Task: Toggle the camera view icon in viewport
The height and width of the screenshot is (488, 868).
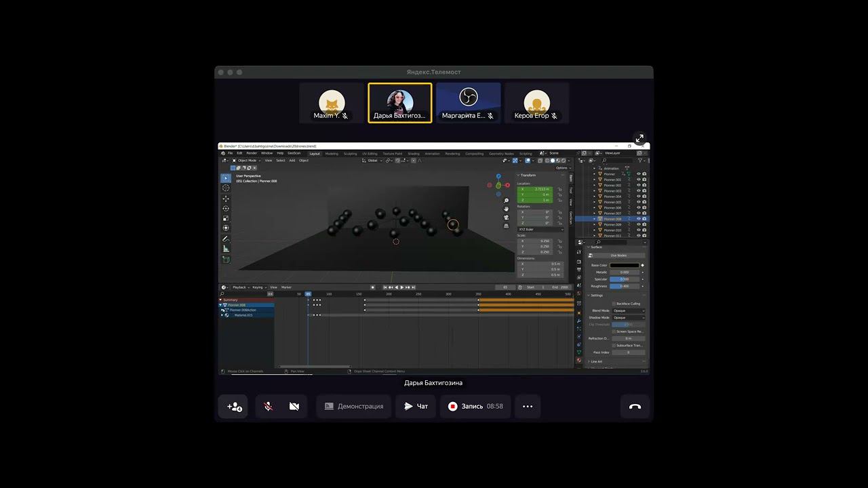Action: tap(507, 218)
